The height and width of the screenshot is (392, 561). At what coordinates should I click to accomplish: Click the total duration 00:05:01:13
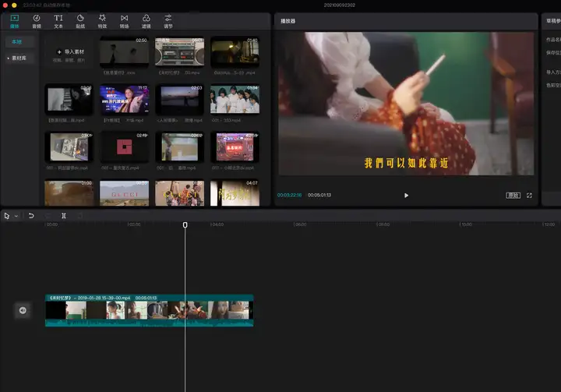(x=319, y=195)
